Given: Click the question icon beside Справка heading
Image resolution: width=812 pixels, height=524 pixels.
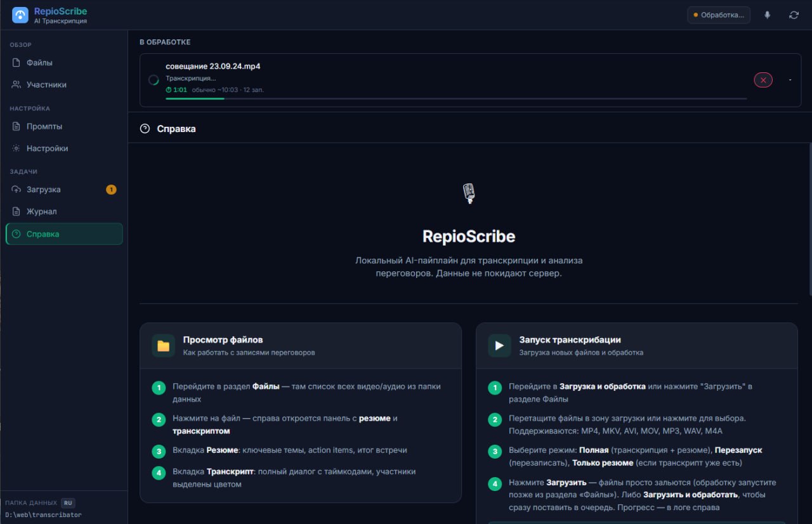Looking at the screenshot, I should [145, 129].
